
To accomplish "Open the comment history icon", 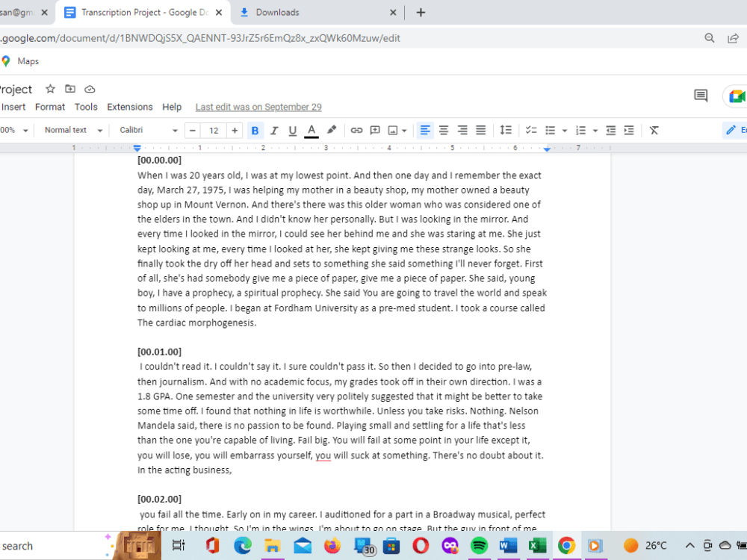I will [x=701, y=96].
